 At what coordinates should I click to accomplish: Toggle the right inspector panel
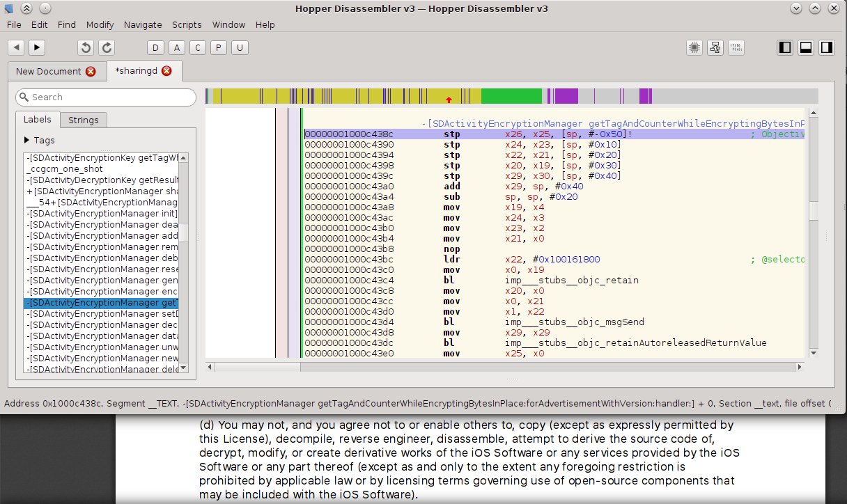(x=827, y=47)
